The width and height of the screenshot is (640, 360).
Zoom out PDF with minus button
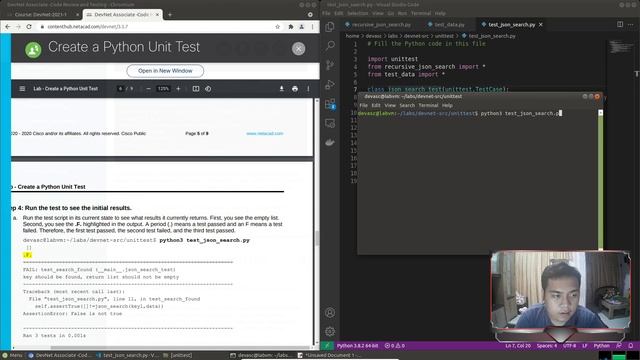148,89
